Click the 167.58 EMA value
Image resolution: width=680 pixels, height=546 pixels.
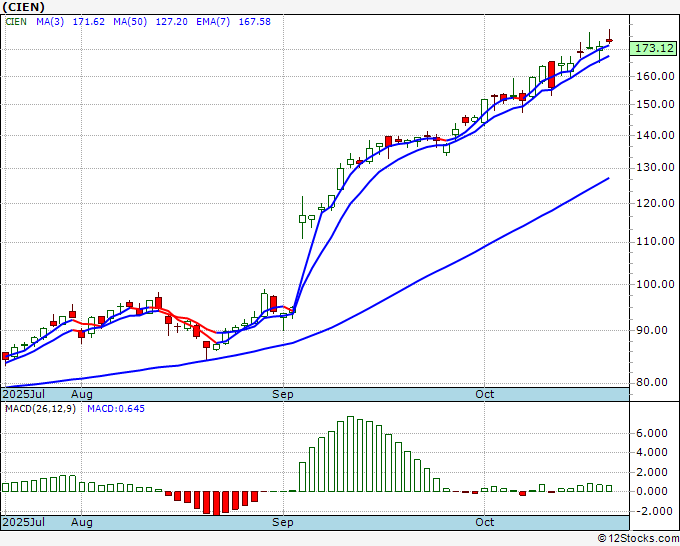(x=255, y=22)
